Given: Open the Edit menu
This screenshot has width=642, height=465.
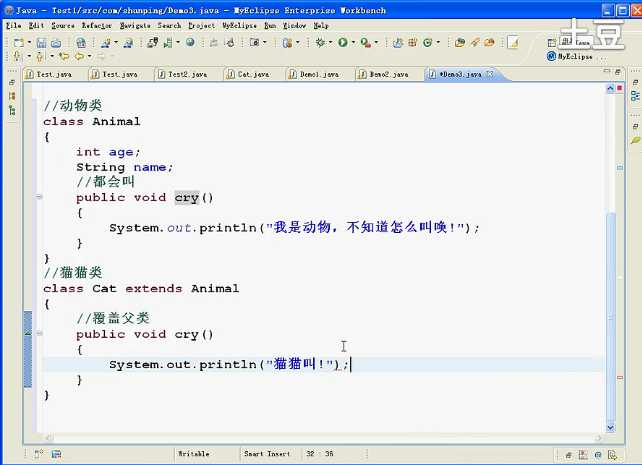Looking at the screenshot, I should (36, 25).
